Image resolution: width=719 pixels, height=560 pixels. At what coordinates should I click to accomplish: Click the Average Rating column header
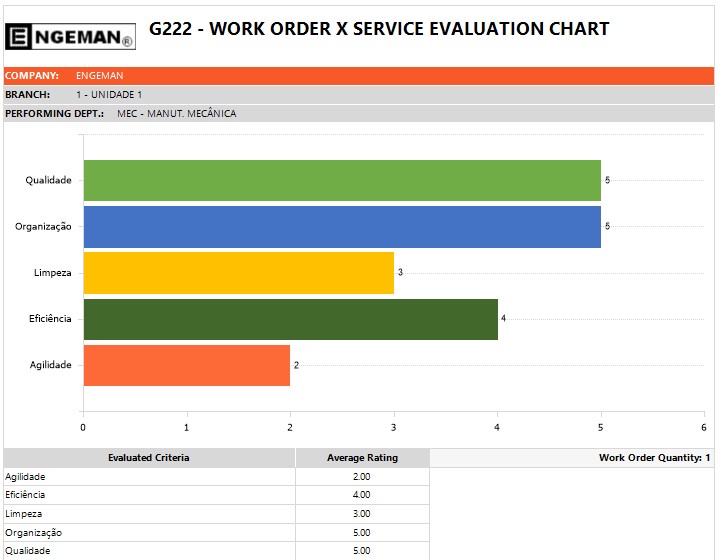point(362,458)
